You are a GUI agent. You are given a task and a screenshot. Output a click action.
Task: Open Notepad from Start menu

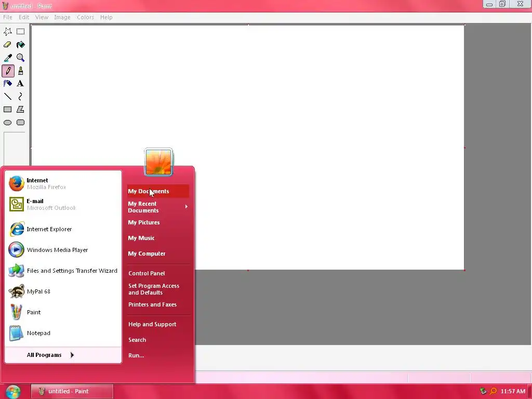coord(63,333)
